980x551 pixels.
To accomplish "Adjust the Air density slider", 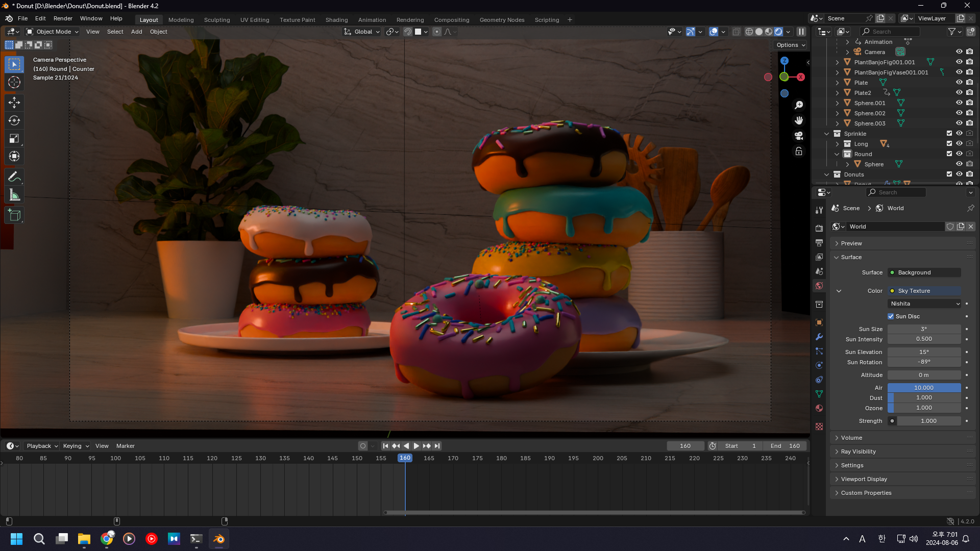I will point(924,388).
